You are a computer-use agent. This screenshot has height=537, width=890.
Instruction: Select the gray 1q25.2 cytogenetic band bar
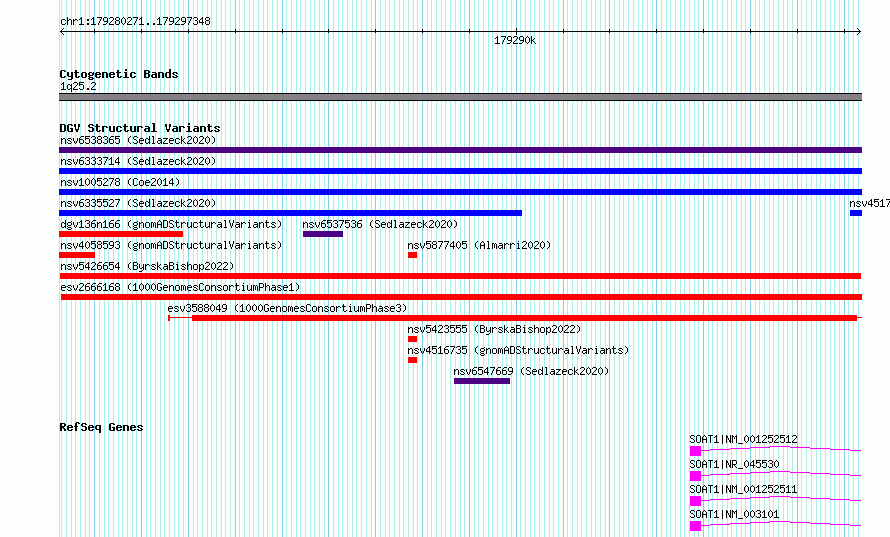(x=460, y=97)
